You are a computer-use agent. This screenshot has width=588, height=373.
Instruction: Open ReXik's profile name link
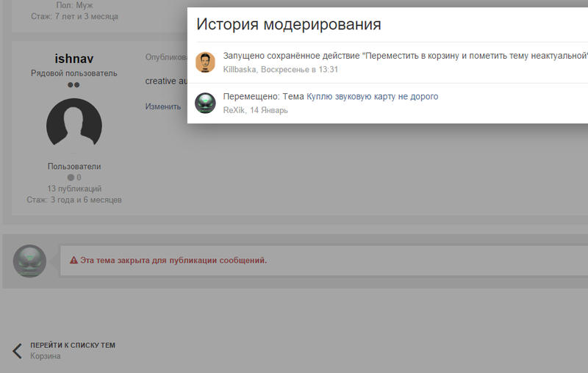click(x=234, y=110)
